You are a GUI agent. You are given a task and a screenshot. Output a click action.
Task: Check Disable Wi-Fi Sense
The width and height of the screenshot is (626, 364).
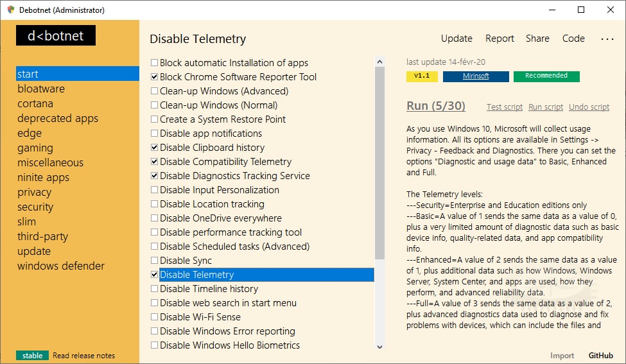click(154, 317)
